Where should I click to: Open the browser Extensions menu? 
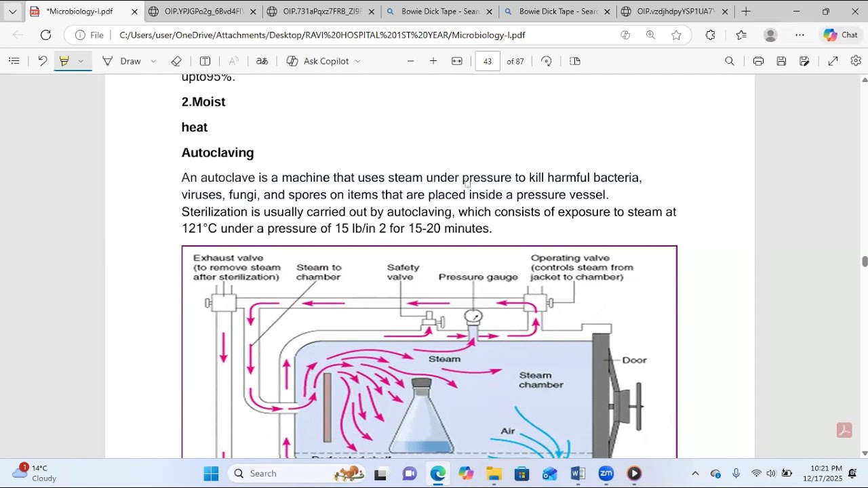pyautogui.click(x=710, y=35)
